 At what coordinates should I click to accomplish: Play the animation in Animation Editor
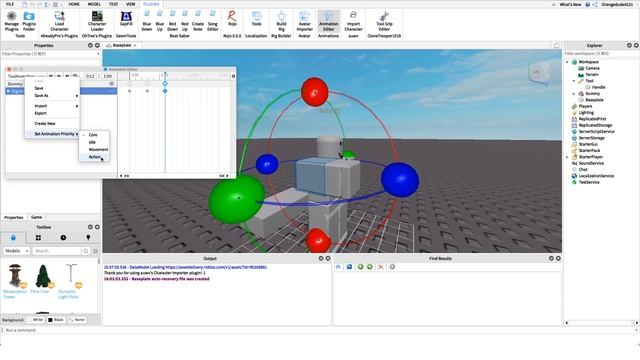[60, 76]
